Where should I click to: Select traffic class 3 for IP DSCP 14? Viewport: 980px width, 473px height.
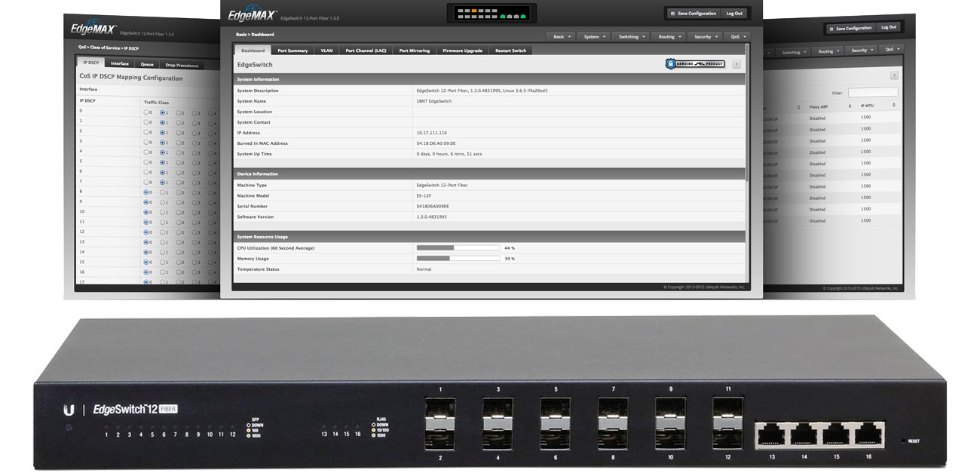194,252
